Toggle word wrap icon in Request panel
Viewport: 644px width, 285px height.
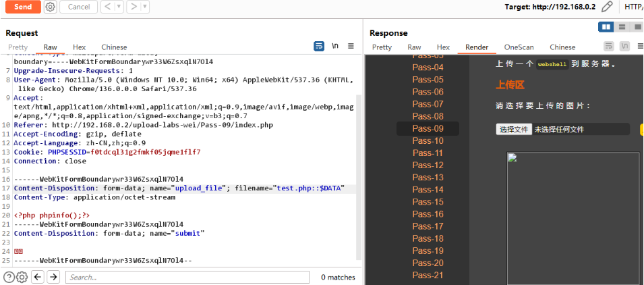[x=319, y=46]
